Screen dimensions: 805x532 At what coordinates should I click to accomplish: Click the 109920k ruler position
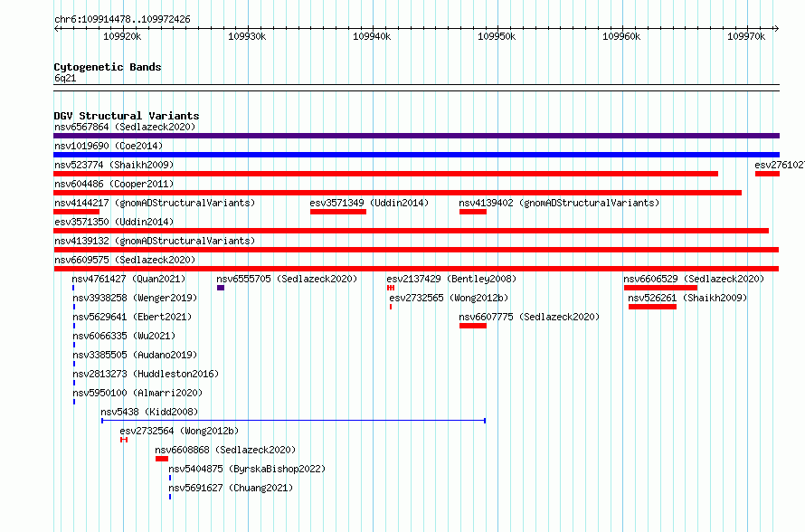point(122,36)
